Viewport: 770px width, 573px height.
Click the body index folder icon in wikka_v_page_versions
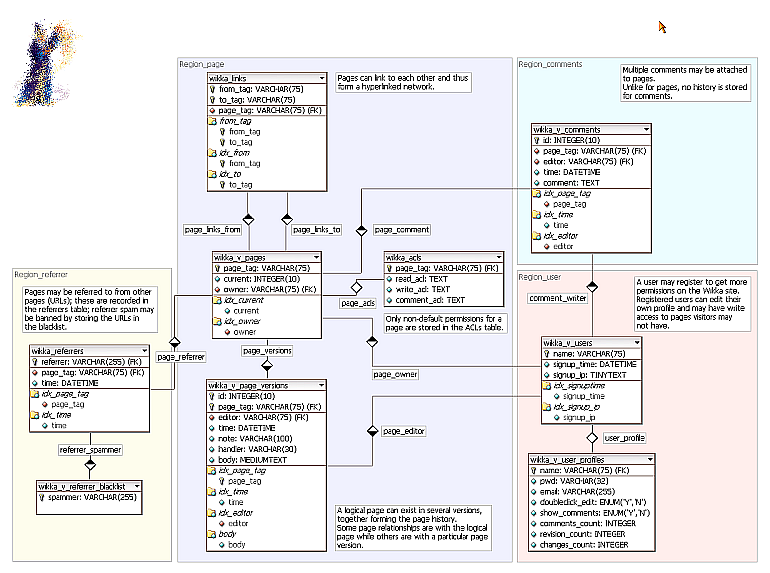tap(212, 534)
